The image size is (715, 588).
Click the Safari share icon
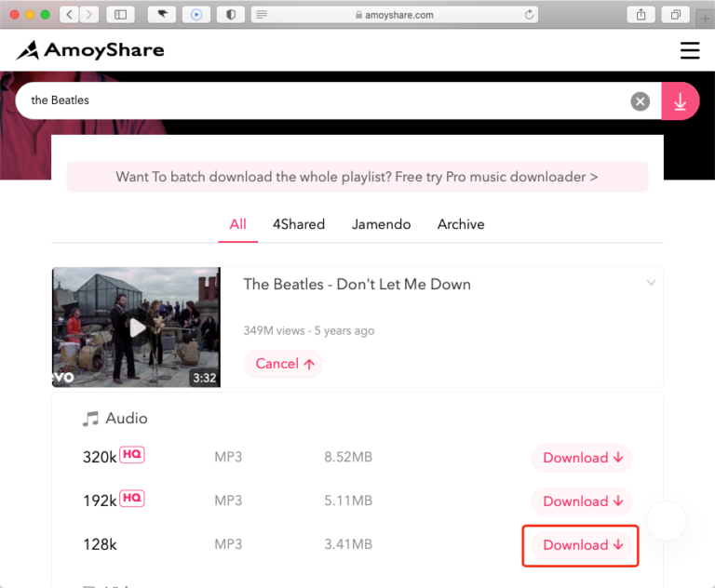point(641,14)
